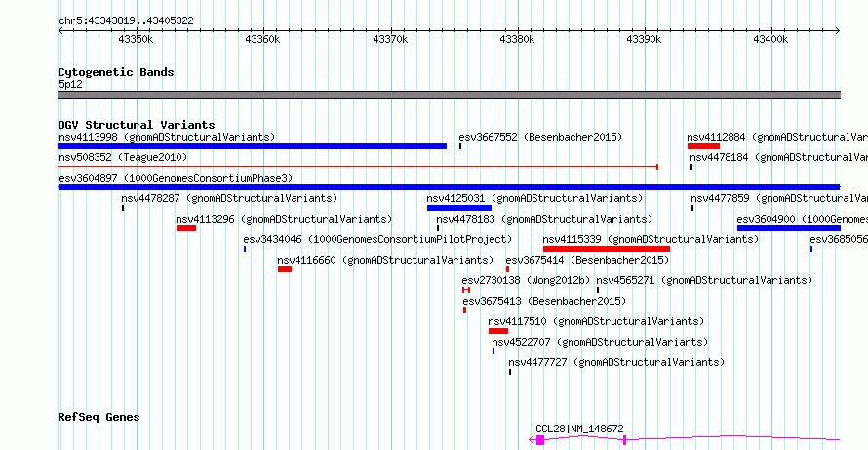The width and height of the screenshot is (868, 450).
Task: Open the nsv4565271 variant label
Action: click(704, 280)
